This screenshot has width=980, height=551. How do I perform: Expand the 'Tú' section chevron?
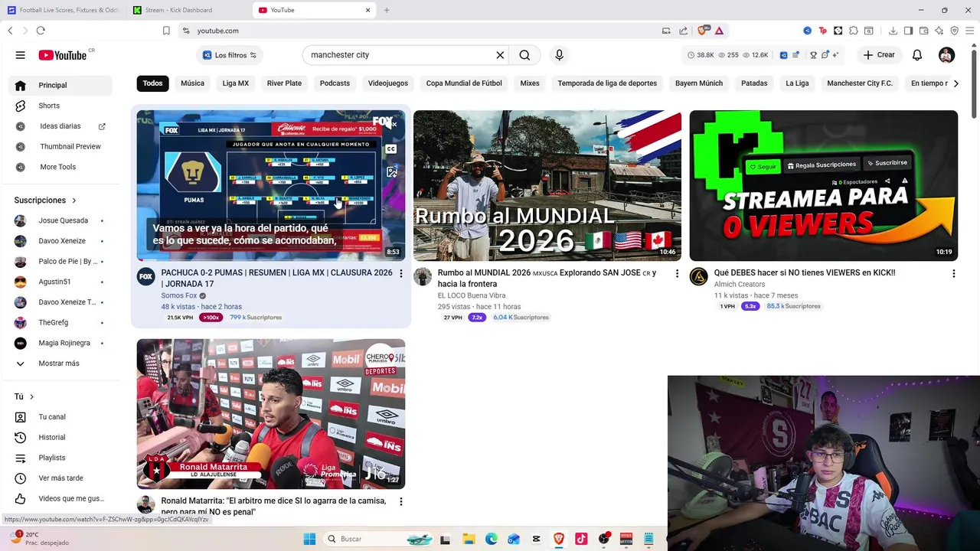pyautogui.click(x=31, y=396)
